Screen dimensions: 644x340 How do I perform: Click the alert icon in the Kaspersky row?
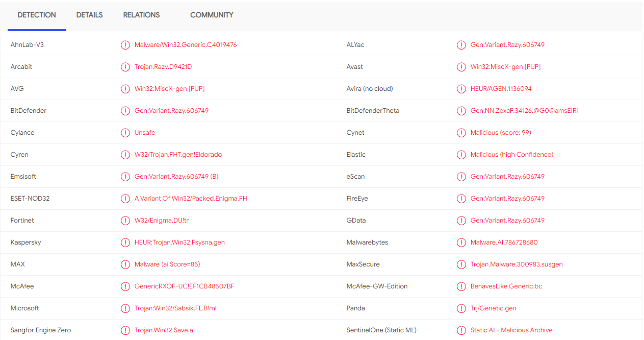(x=125, y=242)
